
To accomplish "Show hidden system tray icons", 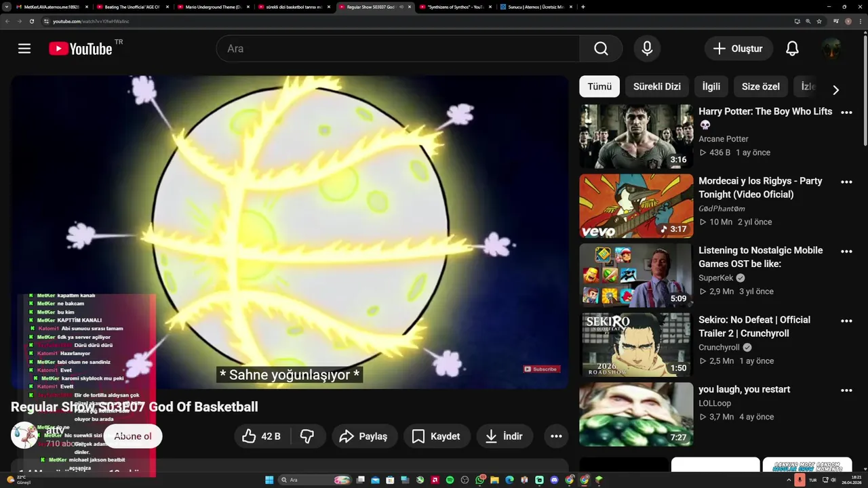I will (x=790, y=480).
